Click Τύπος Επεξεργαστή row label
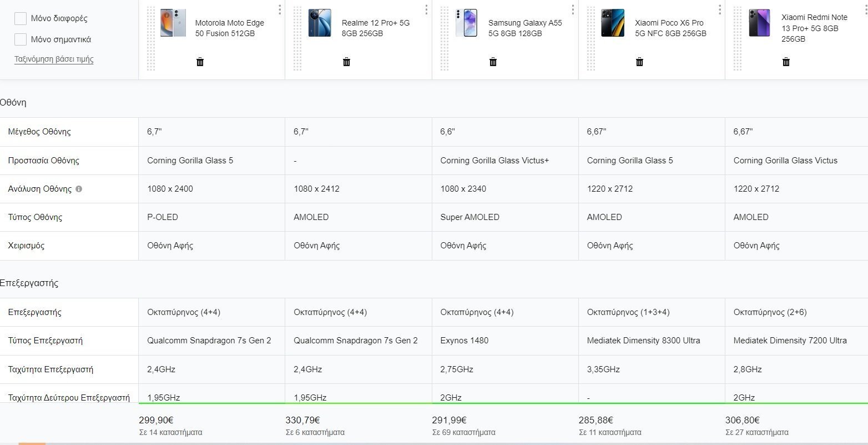The width and height of the screenshot is (868, 445). point(46,341)
